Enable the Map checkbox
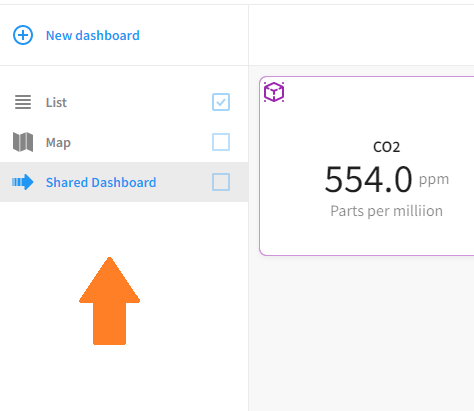Screen dimensions: 474x411 [221, 142]
